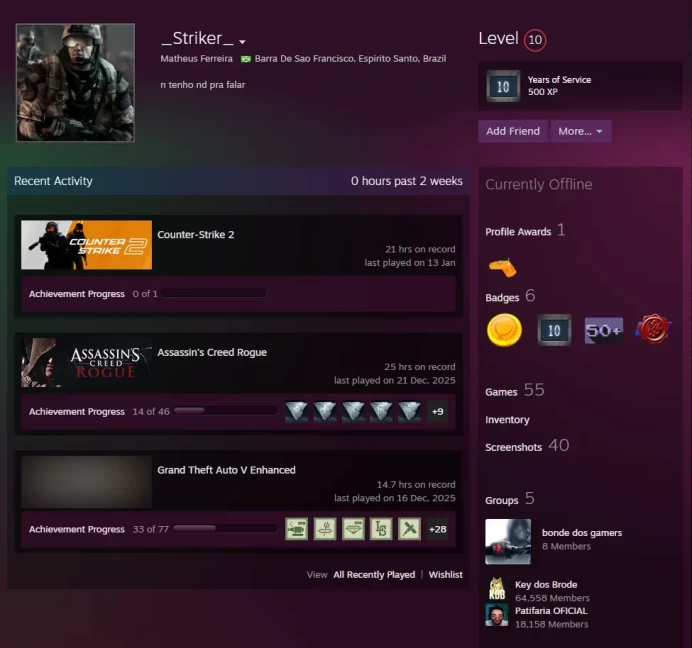This screenshot has height=648, width=692.
Task: Open the Screenshots 40 link
Action: click(527, 446)
